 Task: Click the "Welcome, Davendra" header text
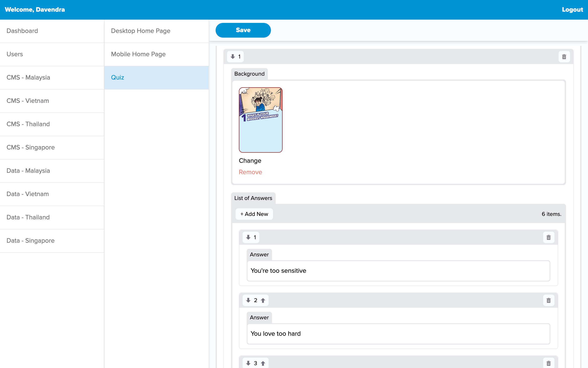(35, 9)
